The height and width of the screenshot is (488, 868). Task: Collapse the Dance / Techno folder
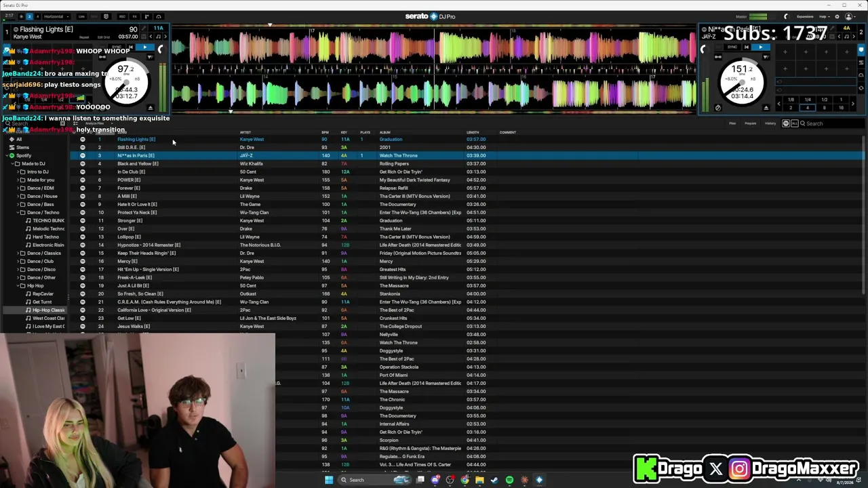[18, 212]
